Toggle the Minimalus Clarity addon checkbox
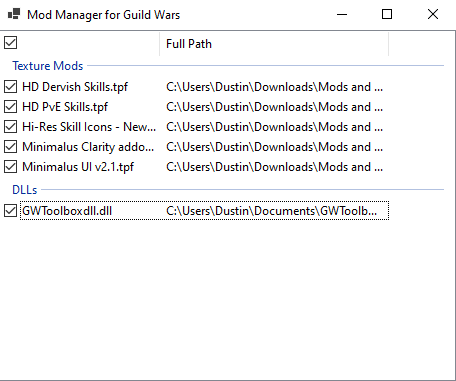Screen dimensions: 456x381 point(10,147)
